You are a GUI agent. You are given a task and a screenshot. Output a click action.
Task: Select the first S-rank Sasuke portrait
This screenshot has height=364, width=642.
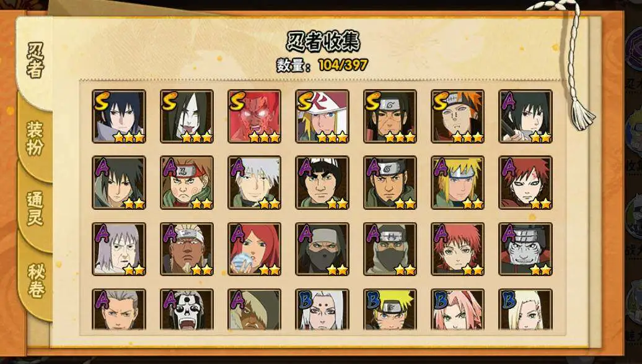pos(119,116)
